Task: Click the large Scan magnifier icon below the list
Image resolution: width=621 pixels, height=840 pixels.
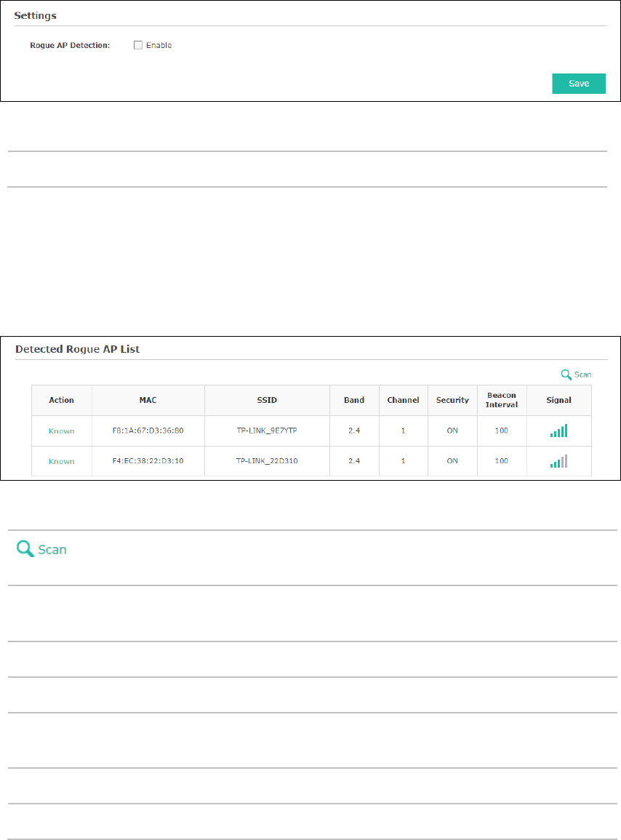Action: click(x=25, y=548)
